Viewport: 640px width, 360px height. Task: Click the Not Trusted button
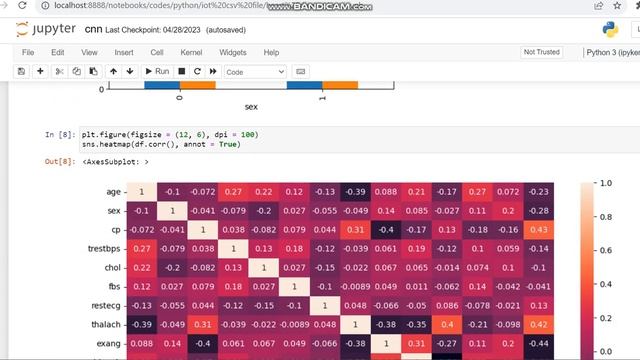coord(542,52)
